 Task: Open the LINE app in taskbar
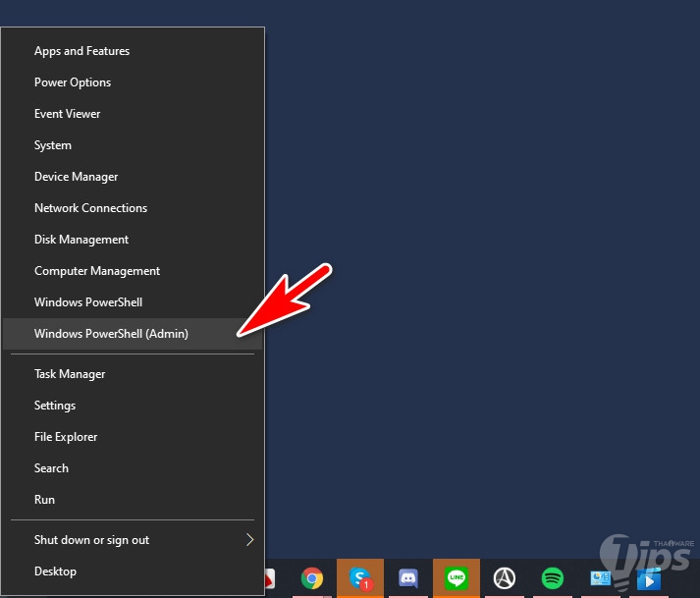(457, 578)
